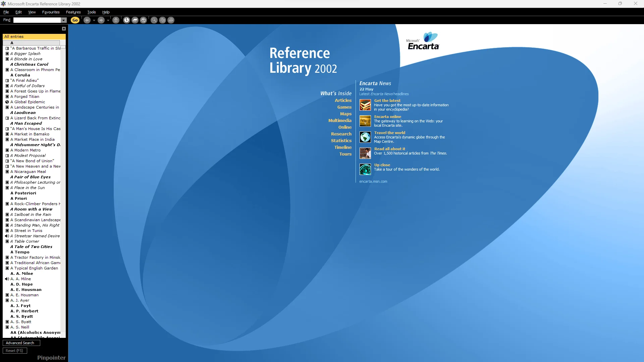Click the Copy toolbar icon
The image size is (644, 362).
pyautogui.click(x=163, y=20)
